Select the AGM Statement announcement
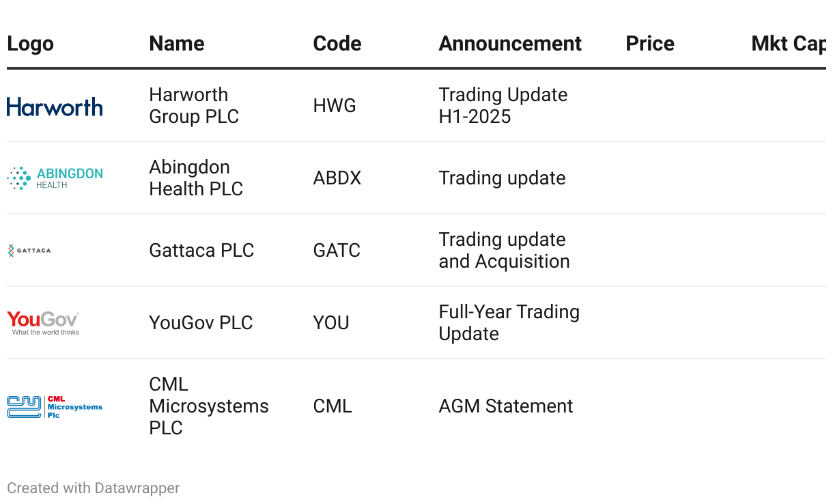This screenshot has width=833, height=504. pyautogui.click(x=506, y=406)
